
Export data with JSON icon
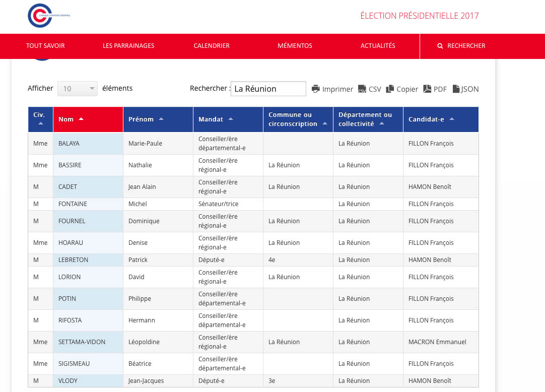coord(456,89)
